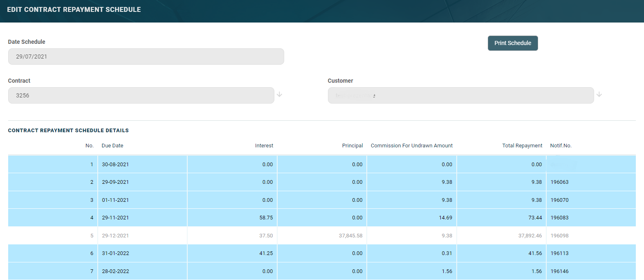Image resolution: width=644 pixels, height=280 pixels.
Task: Click the arrow icon beside the Contract field
Action: point(279,95)
